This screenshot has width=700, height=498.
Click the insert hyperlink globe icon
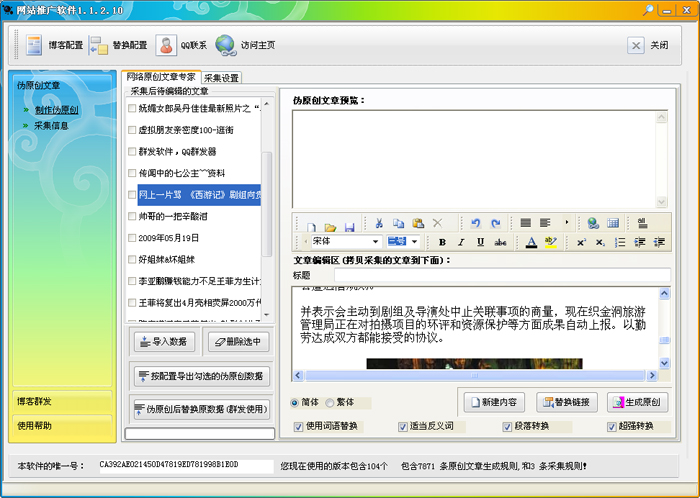[593, 223]
